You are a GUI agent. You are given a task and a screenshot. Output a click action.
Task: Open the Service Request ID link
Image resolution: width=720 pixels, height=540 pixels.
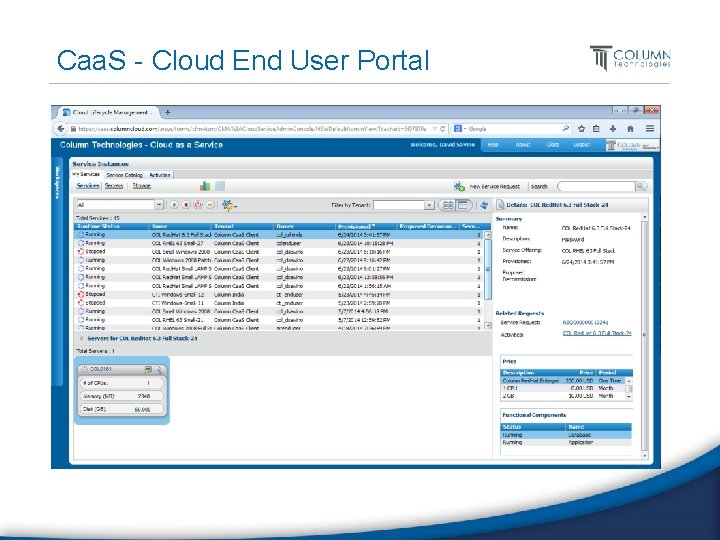pos(585,323)
